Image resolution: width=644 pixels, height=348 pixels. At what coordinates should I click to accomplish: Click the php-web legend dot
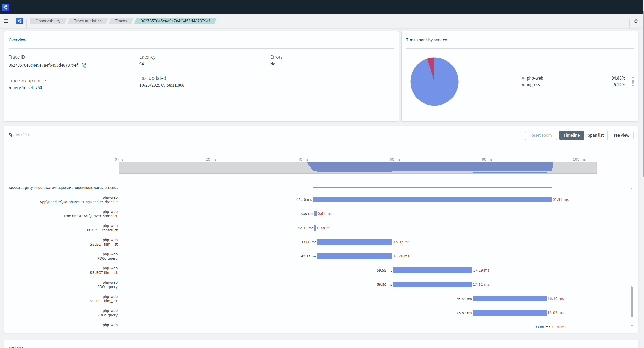[x=523, y=78]
